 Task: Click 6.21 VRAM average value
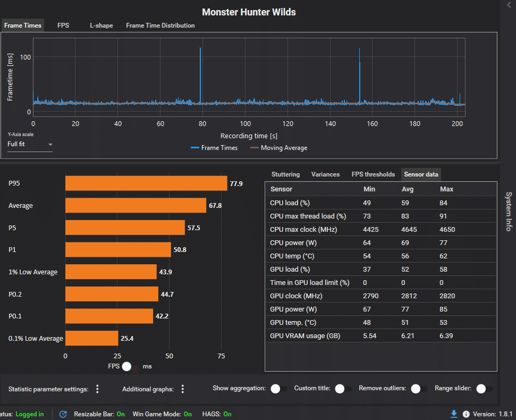click(x=408, y=336)
